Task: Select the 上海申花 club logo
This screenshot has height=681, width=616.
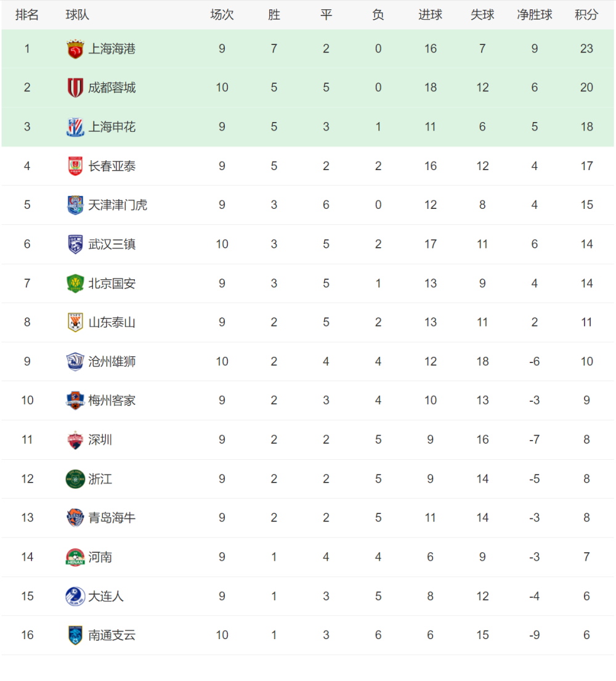Action: point(75,127)
